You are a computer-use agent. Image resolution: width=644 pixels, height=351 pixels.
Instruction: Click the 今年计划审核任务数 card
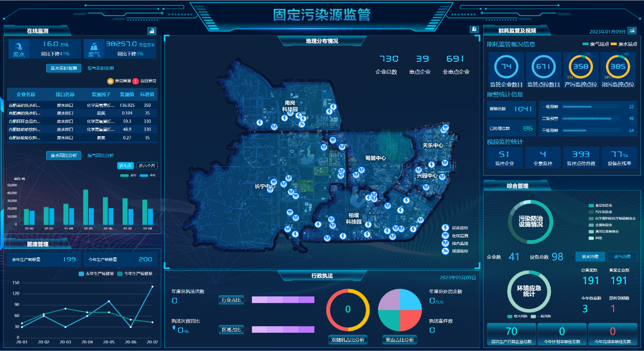tap(562, 335)
